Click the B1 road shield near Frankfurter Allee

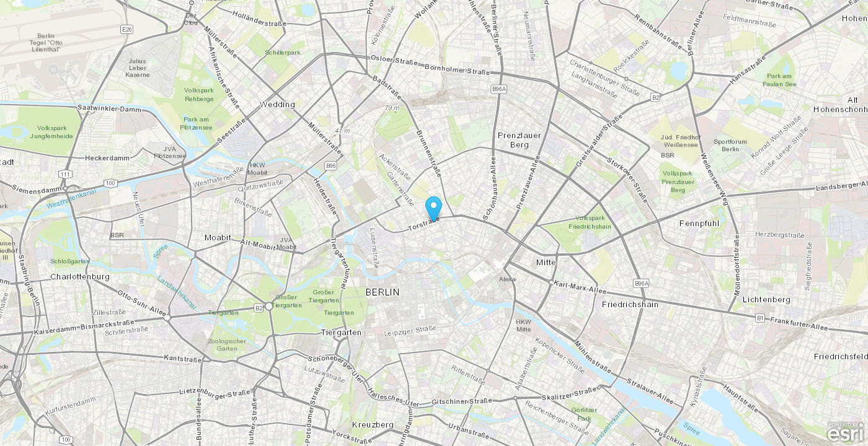(759, 318)
